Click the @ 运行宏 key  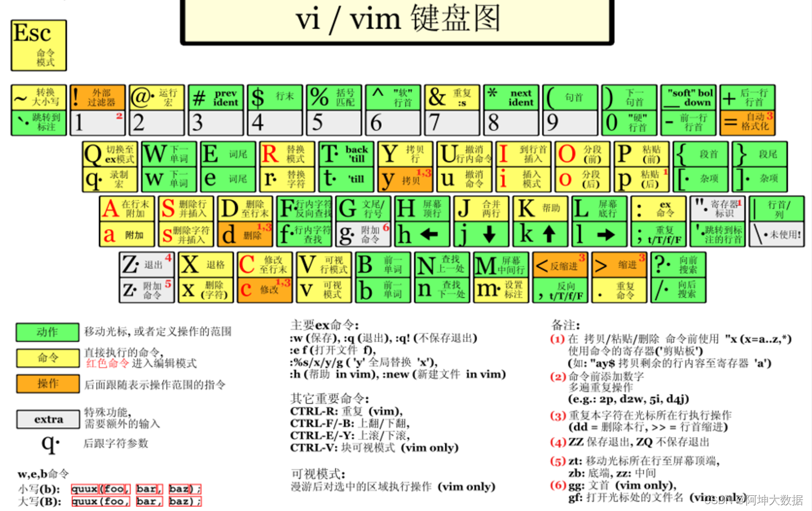[157, 97]
